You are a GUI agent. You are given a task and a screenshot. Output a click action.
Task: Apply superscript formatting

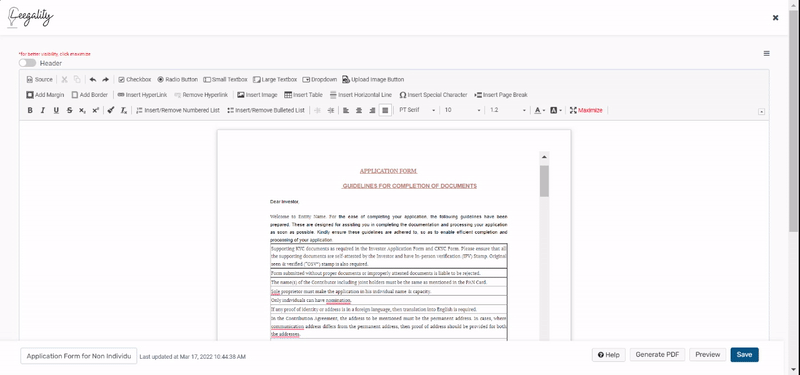coord(95,110)
